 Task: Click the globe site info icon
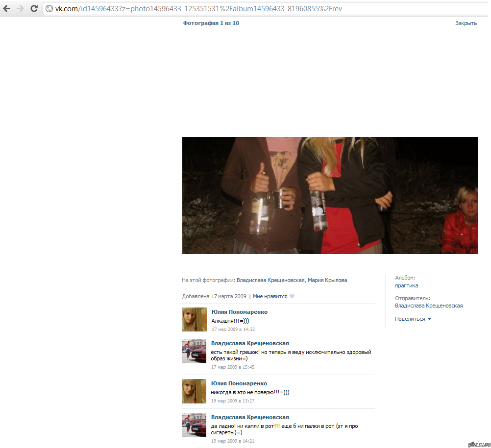(49, 9)
